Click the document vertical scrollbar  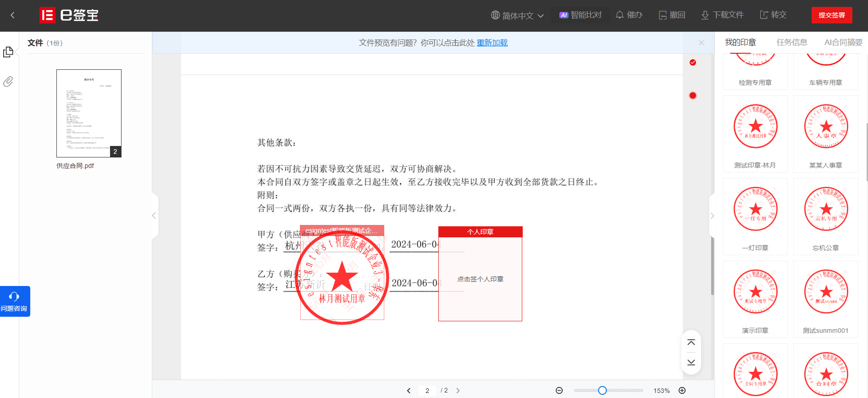712,266
